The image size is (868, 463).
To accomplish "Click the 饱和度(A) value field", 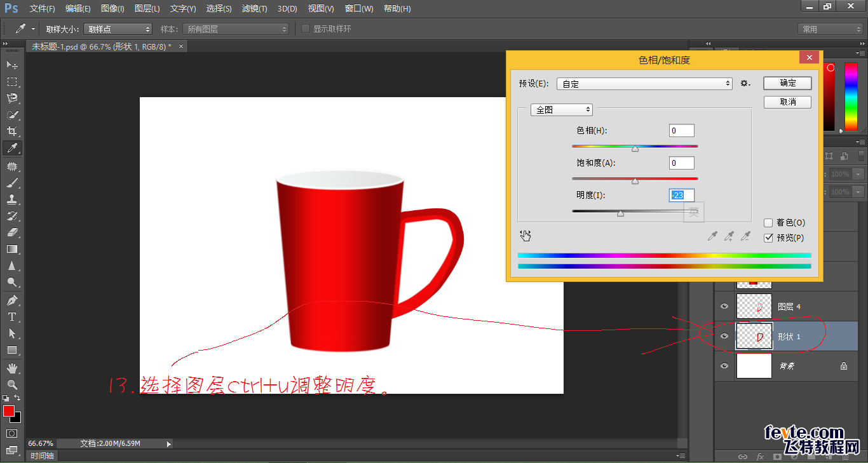I will tap(682, 163).
